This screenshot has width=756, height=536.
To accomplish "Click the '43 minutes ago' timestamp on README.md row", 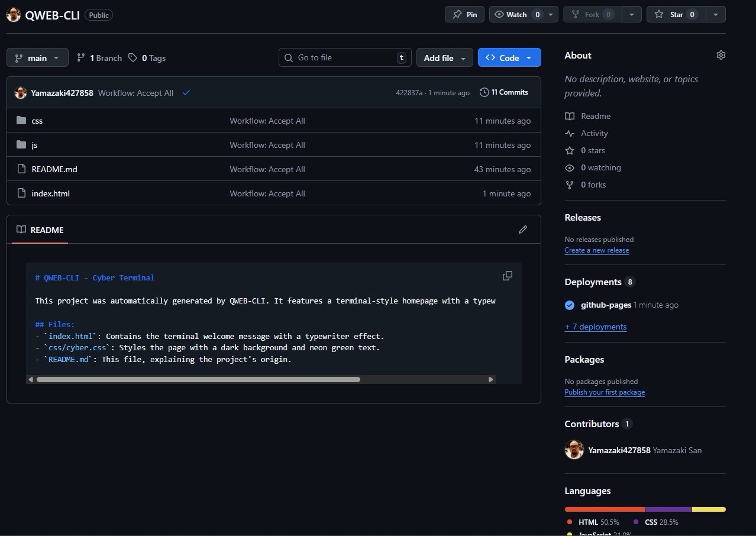I will click(x=502, y=169).
